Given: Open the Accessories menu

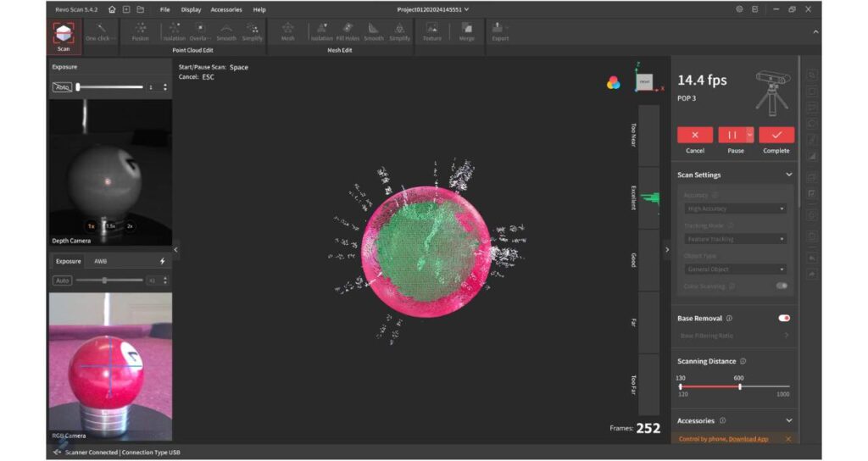Looking at the screenshot, I should [x=225, y=9].
